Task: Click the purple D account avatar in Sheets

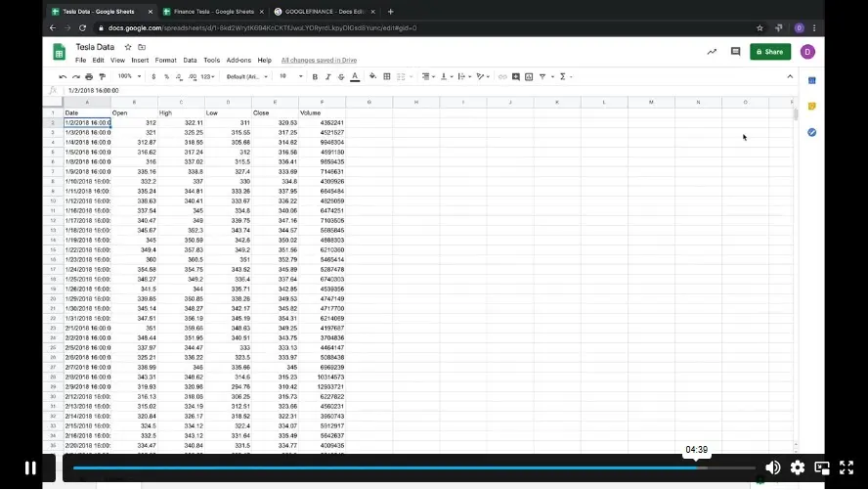Action: tap(807, 52)
